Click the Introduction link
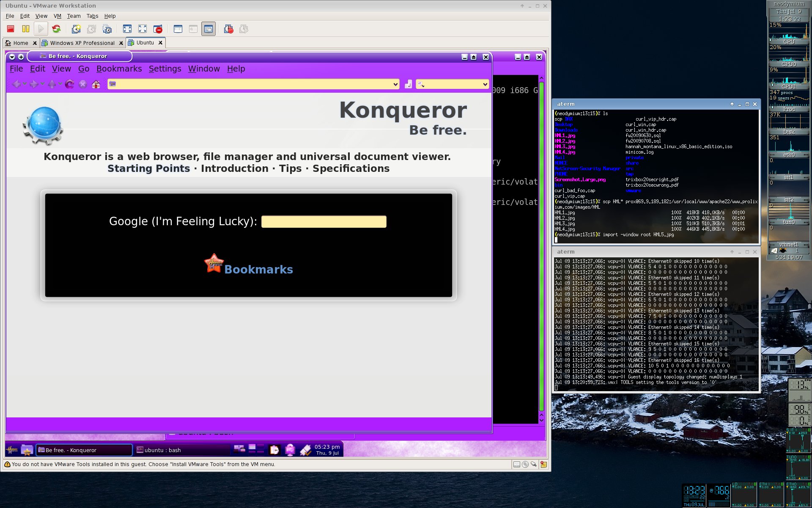 click(234, 168)
